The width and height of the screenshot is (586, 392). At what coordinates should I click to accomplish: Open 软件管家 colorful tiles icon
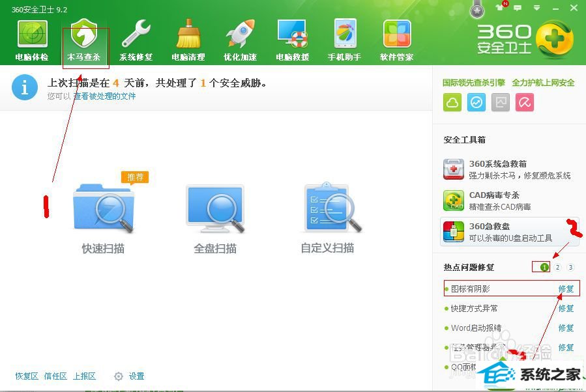coord(397,34)
